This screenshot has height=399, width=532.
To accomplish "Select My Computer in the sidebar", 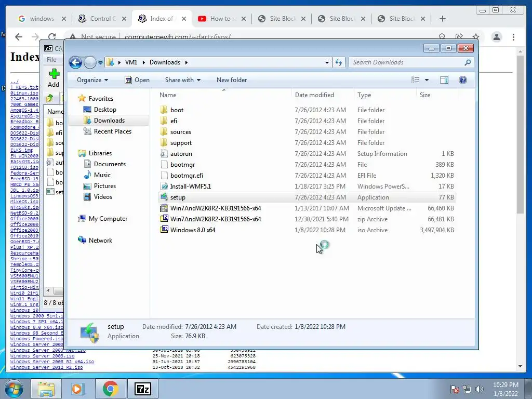I will point(108,219).
